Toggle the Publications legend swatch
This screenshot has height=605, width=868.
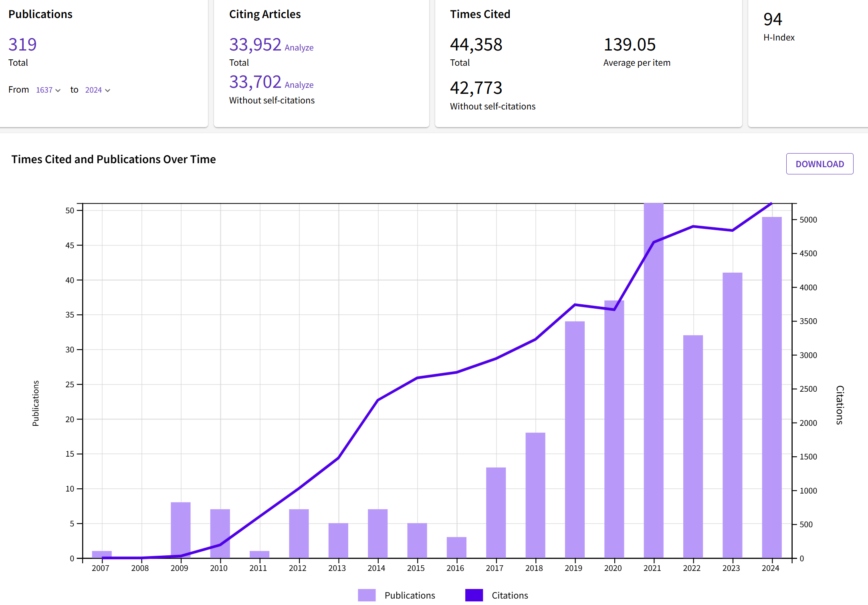[367, 595]
